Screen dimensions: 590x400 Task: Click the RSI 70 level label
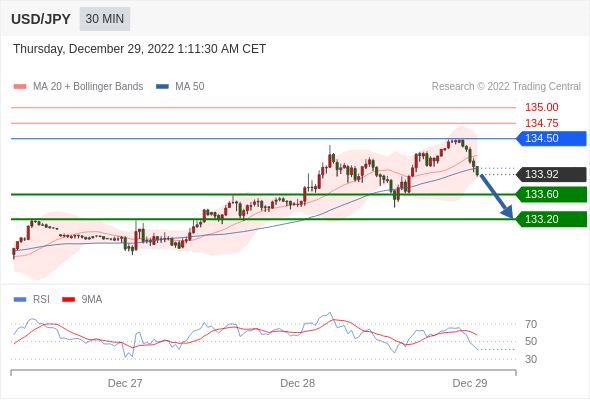click(x=531, y=324)
